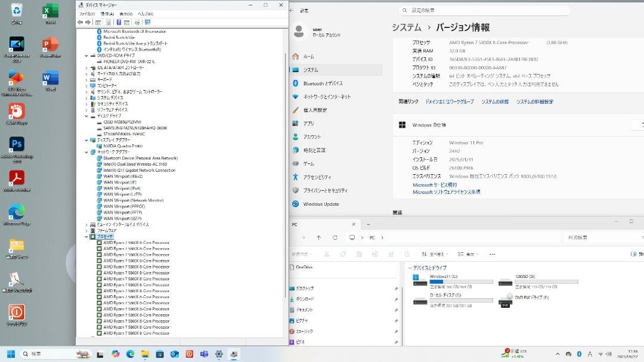
Task: Click the Delete trash icon in Explorer
Action: [x=407, y=253]
